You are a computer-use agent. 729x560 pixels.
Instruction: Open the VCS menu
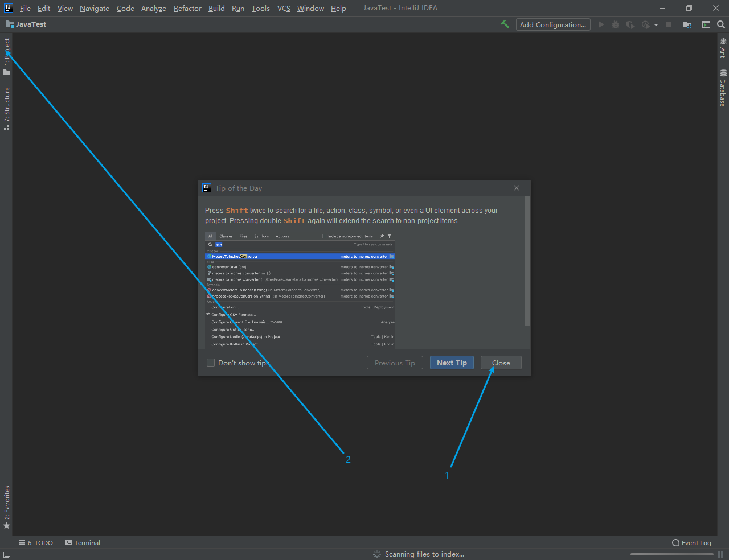point(284,9)
